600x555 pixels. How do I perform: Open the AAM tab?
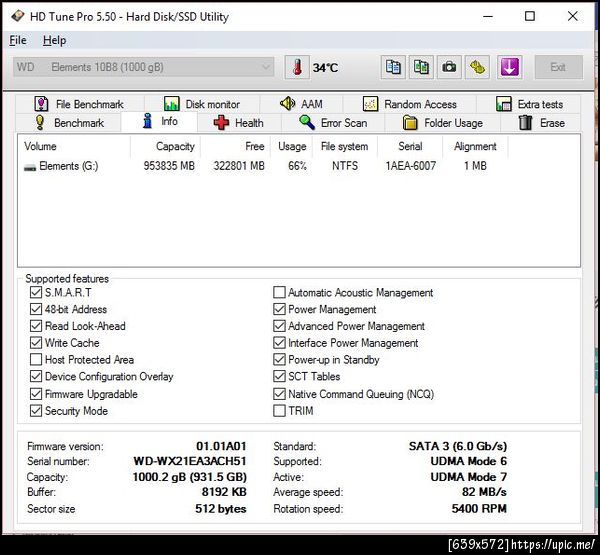[302, 104]
